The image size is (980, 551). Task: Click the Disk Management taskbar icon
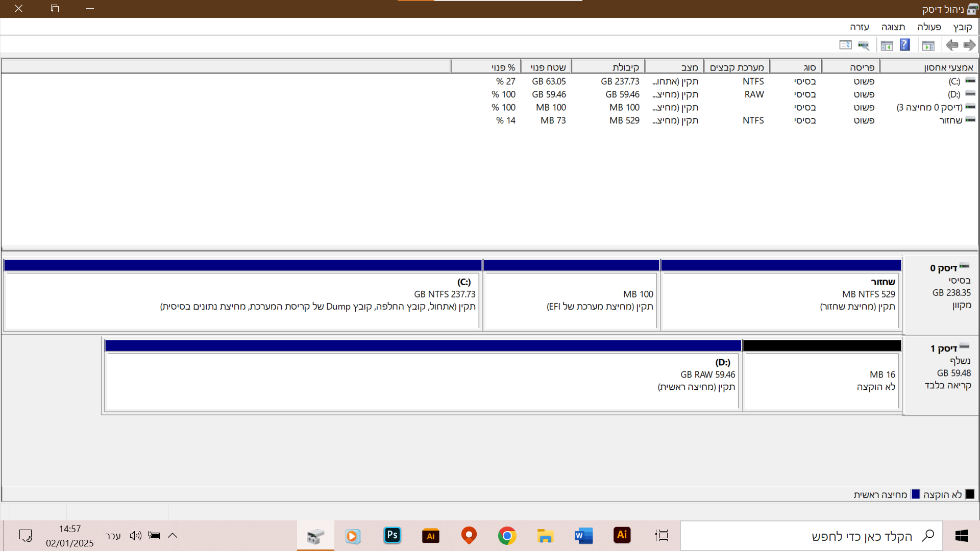(315, 536)
